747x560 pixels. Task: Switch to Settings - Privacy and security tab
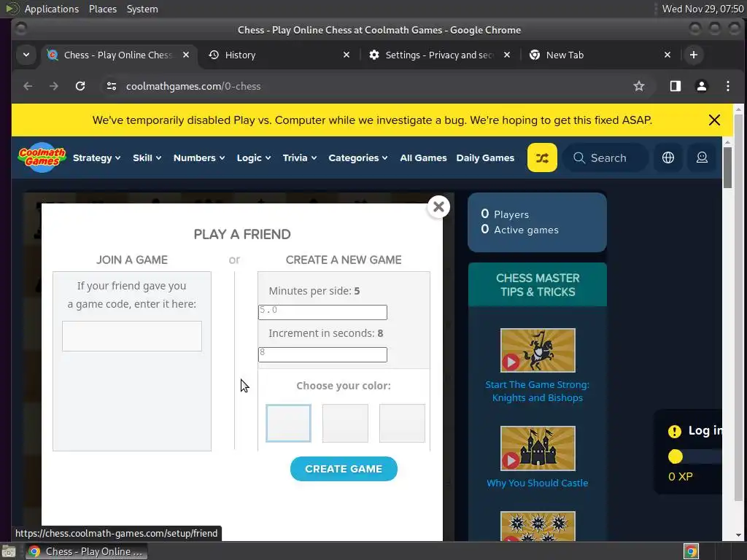tap(440, 55)
